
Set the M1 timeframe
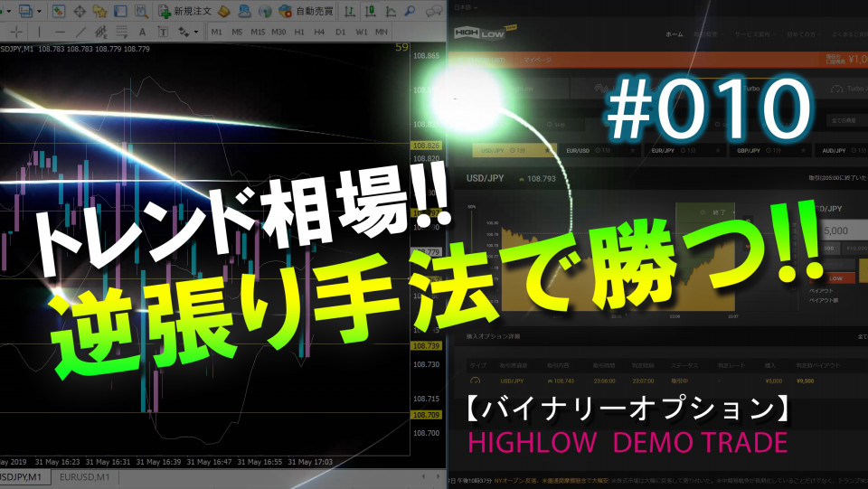216,32
